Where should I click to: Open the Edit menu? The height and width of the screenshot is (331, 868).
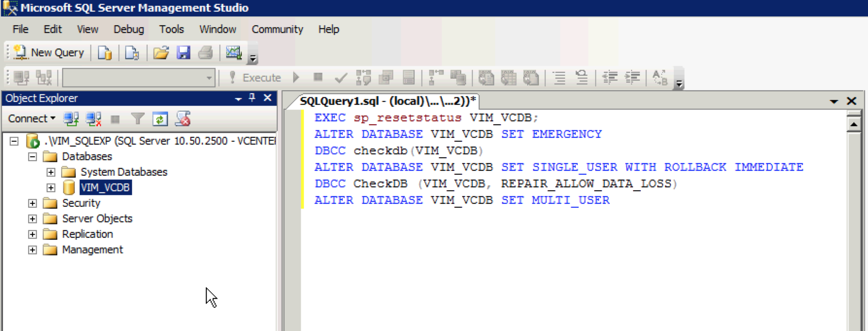53,29
